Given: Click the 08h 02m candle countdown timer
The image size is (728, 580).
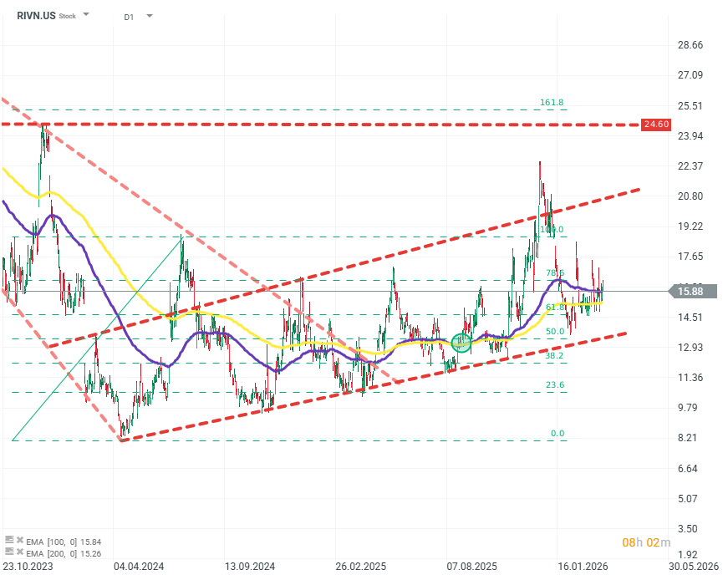Looking at the screenshot, I should [646, 543].
